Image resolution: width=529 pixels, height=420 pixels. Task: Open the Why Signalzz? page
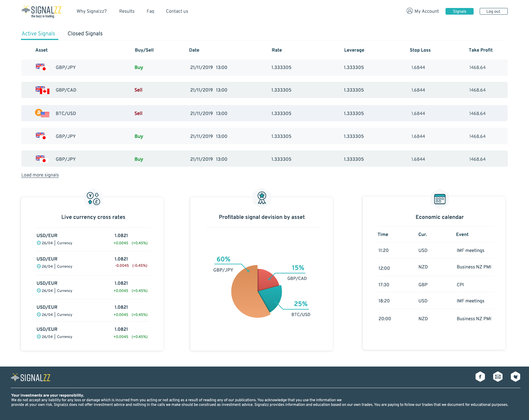pos(91,11)
